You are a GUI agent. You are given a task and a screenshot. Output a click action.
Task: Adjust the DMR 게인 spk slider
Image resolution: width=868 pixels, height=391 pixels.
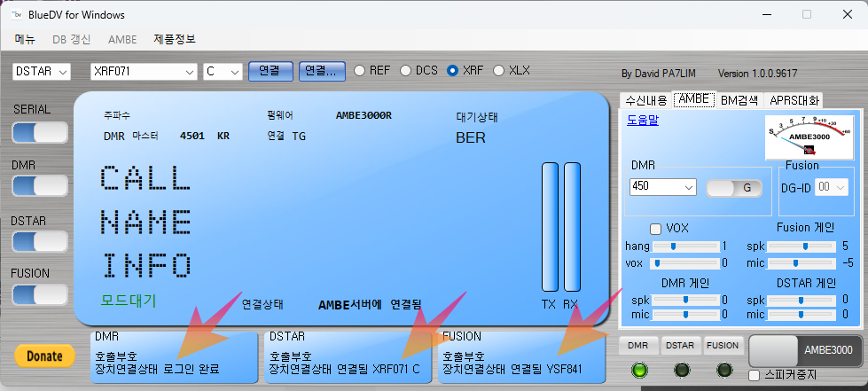pos(685,300)
